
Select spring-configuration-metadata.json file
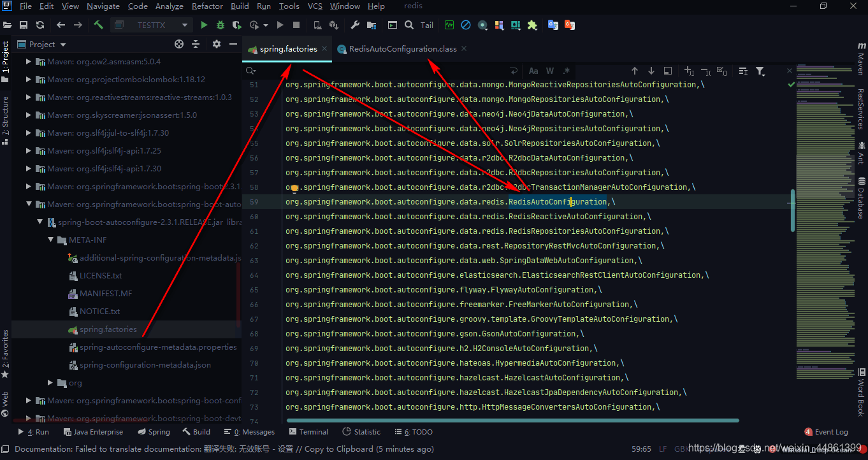[145, 365]
